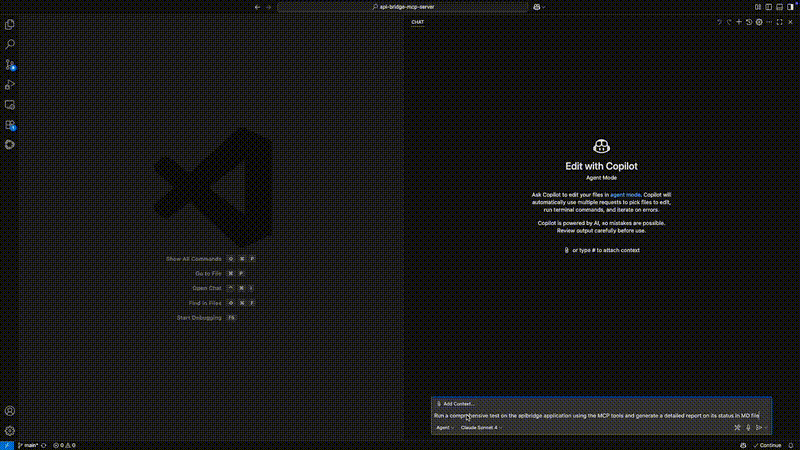Open the Claude Sonnet 4 model picker
Screen dimensions: 800x450
coord(481,427)
